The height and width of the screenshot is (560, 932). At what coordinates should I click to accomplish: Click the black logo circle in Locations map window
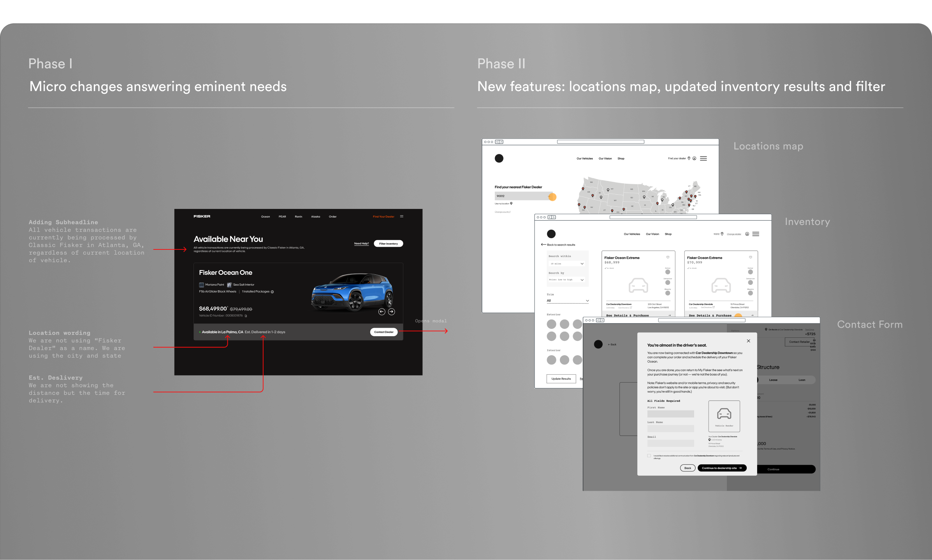(499, 158)
